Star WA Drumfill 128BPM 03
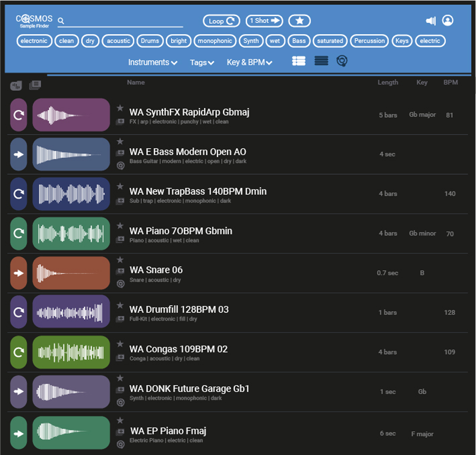476x455 pixels. [120, 305]
